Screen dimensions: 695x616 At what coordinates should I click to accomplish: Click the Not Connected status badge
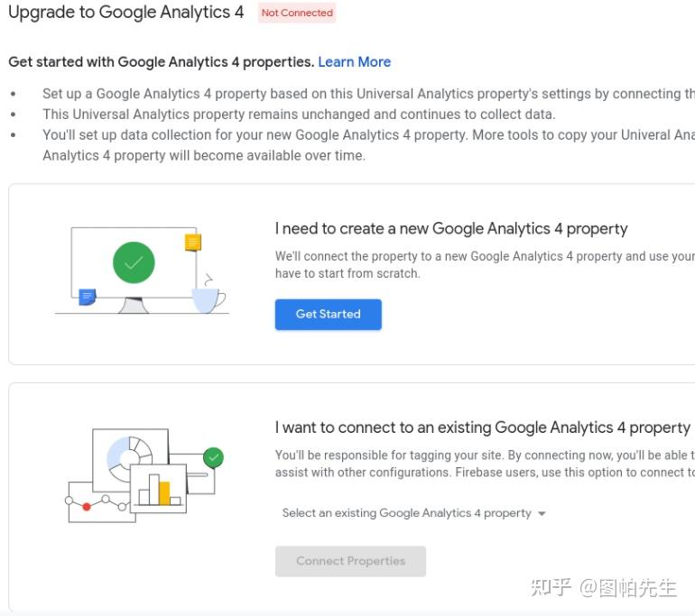coord(297,14)
